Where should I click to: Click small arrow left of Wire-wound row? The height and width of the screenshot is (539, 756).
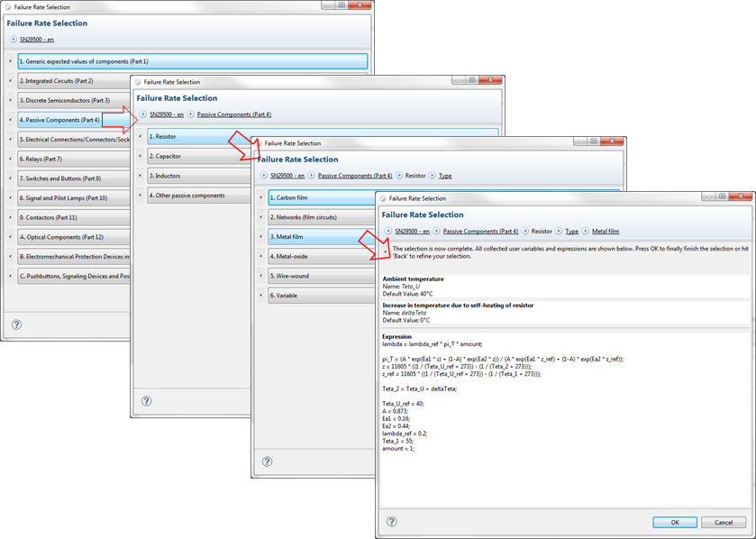[x=260, y=275]
